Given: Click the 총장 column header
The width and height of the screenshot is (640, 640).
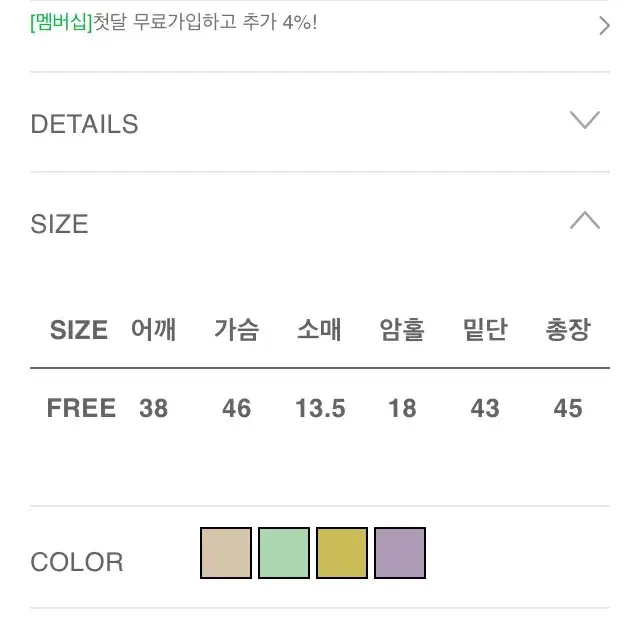Looking at the screenshot, I should [568, 329].
